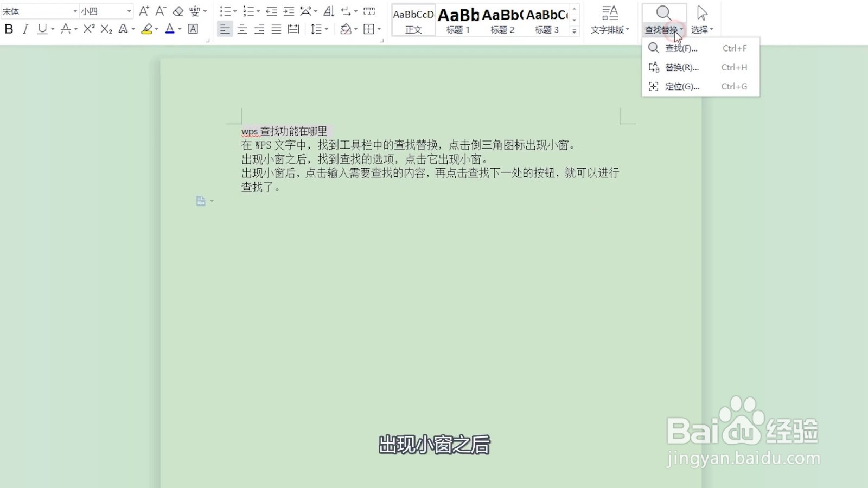Choose 替换(R)... menu item
Image resolution: width=868 pixels, height=488 pixels.
coord(701,67)
